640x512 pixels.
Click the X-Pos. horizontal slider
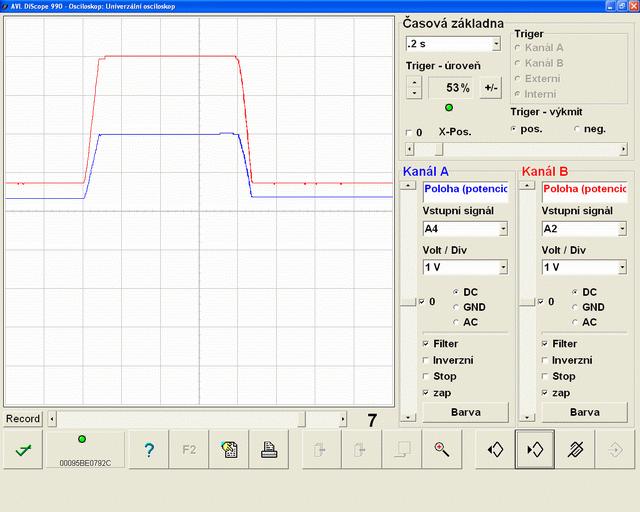516,149
